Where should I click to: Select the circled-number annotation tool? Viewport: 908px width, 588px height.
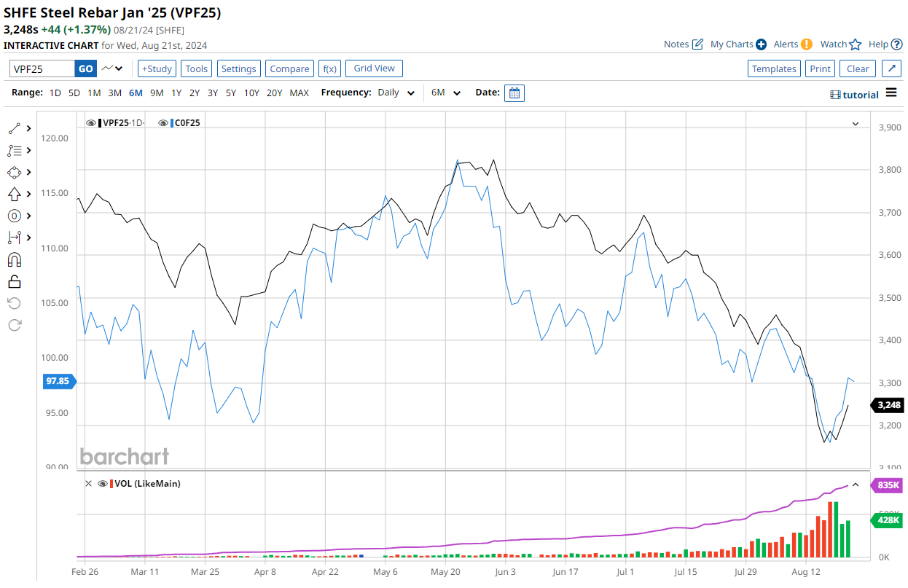15,216
